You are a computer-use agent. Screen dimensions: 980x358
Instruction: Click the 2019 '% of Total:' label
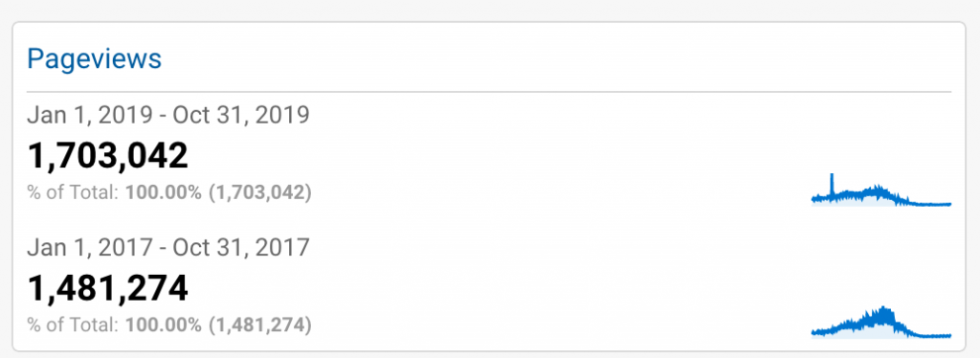(73, 193)
